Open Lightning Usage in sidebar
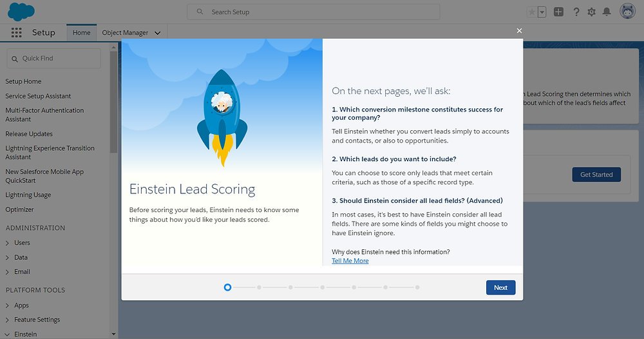This screenshot has height=339, width=644. click(28, 195)
